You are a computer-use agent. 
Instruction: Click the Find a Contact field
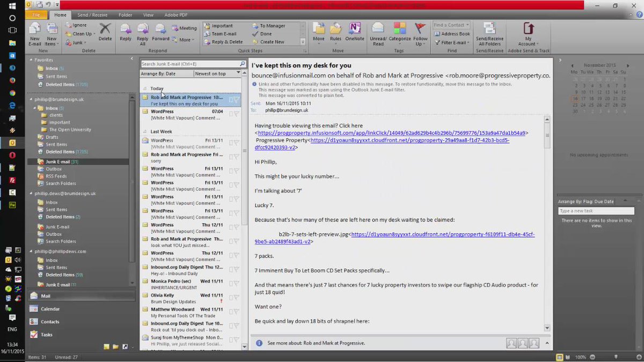click(451, 25)
